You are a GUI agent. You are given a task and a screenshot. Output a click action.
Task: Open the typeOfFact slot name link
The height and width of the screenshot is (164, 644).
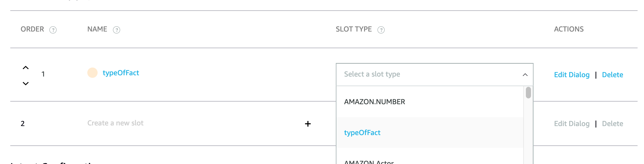[x=121, y=73]
